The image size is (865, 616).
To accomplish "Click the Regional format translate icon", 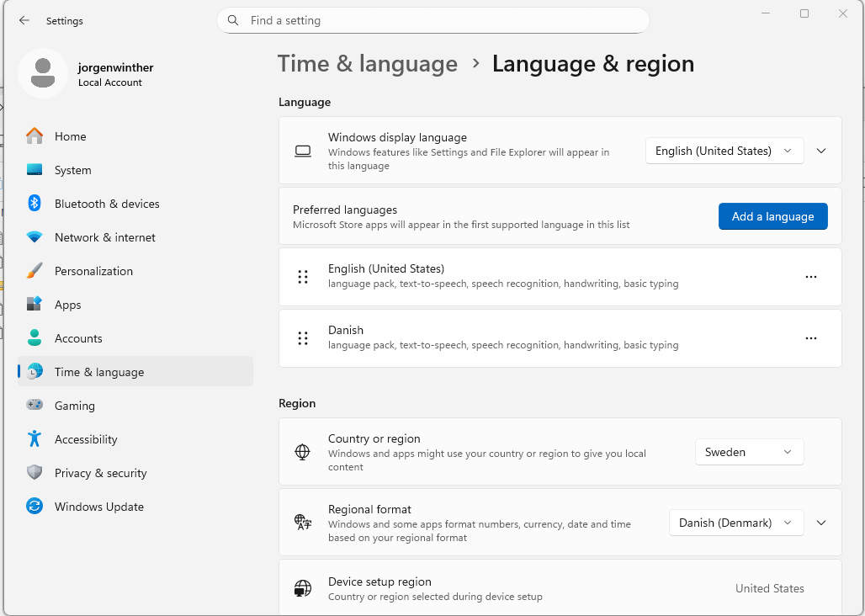I will coord(303,523).
